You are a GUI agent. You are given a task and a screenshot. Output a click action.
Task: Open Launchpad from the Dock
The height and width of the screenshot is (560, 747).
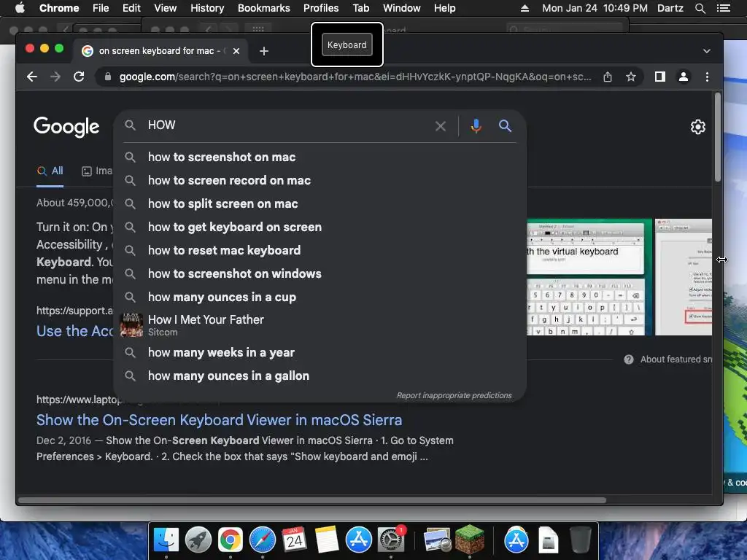click(198, 540)
